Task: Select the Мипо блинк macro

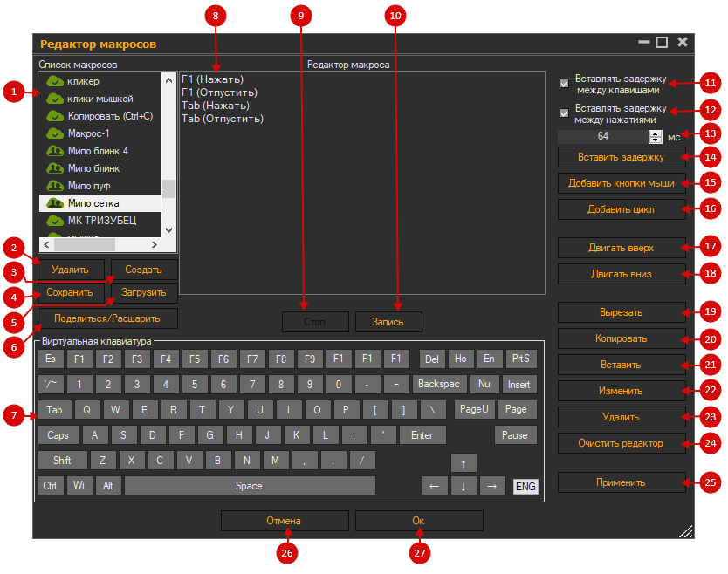Action: (100, 168)
